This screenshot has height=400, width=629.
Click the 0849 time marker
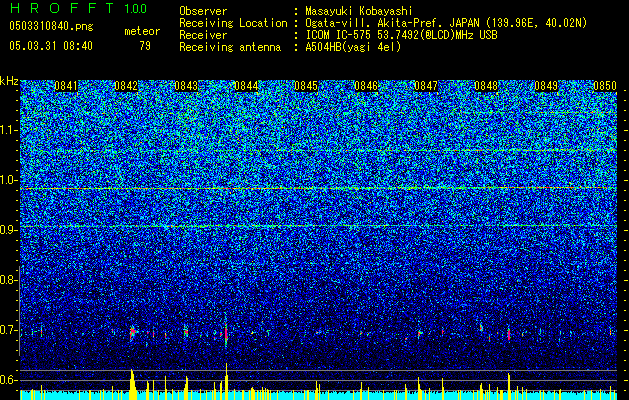coord(546,86)
